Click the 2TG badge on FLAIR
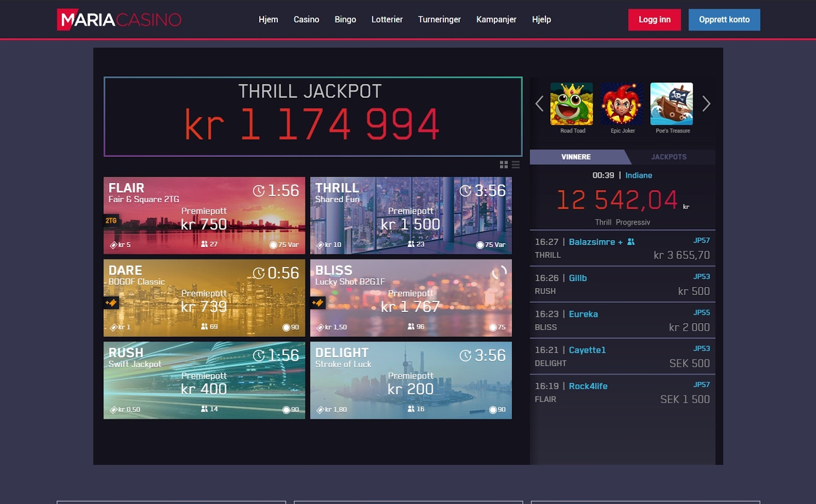The height and width of the screenshot is (504, 816). [111, 221]
